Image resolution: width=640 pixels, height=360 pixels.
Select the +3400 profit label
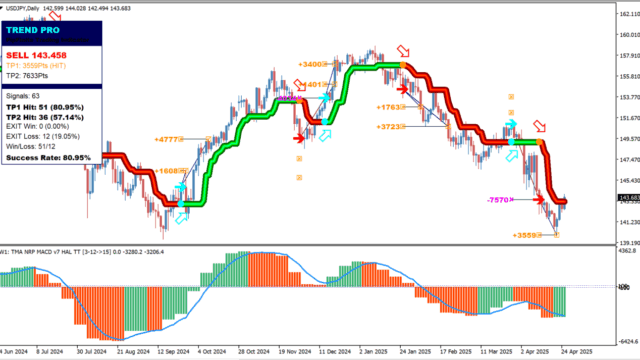point(310,64)
